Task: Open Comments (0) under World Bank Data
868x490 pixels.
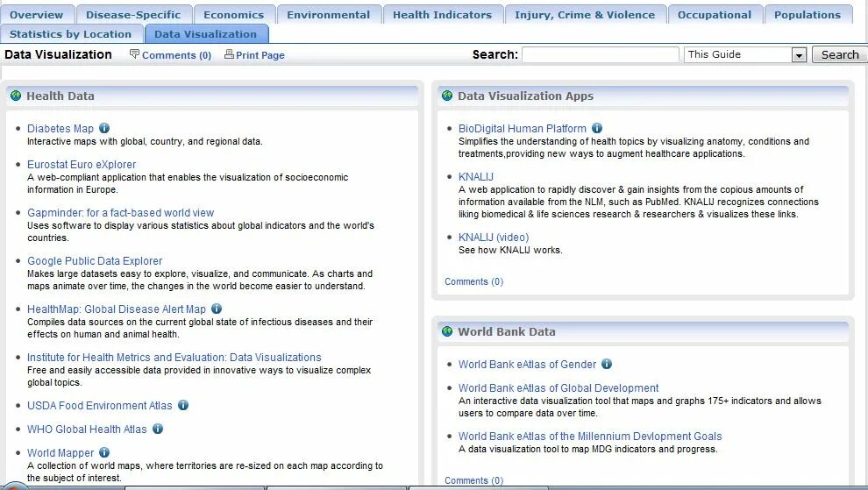Action: (x=473, y=480)
